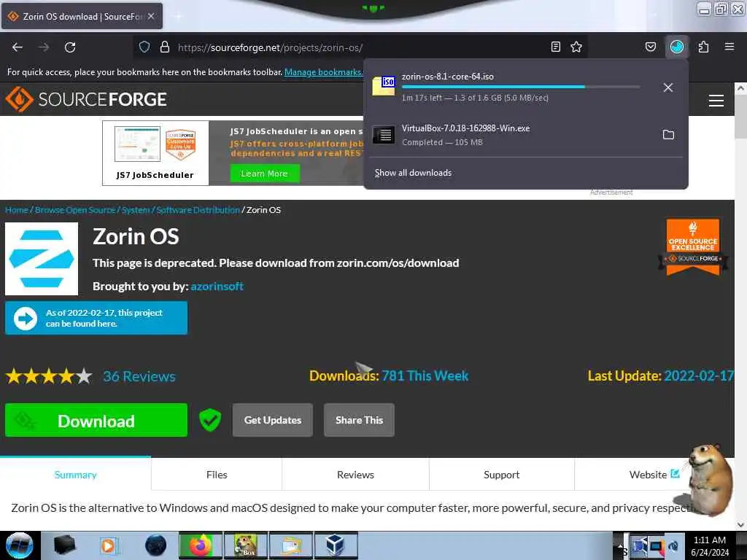Toggle reader view icon in address bar
Image resolution: width=747 pixels, height=560 pixels.
pos(555,47)
